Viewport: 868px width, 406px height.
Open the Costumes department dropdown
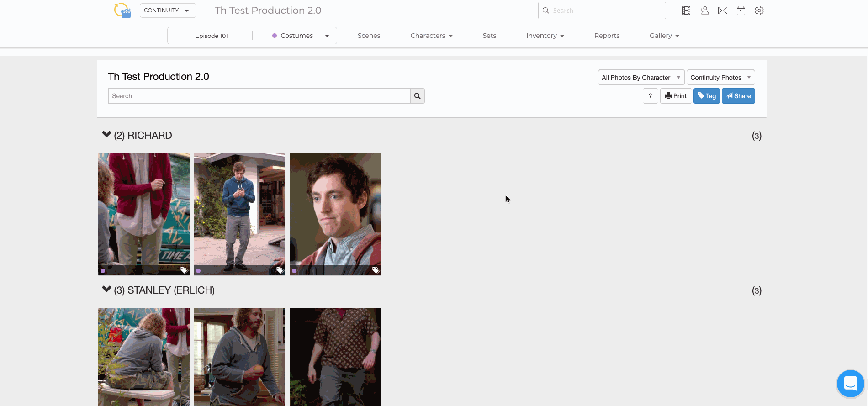301,36
